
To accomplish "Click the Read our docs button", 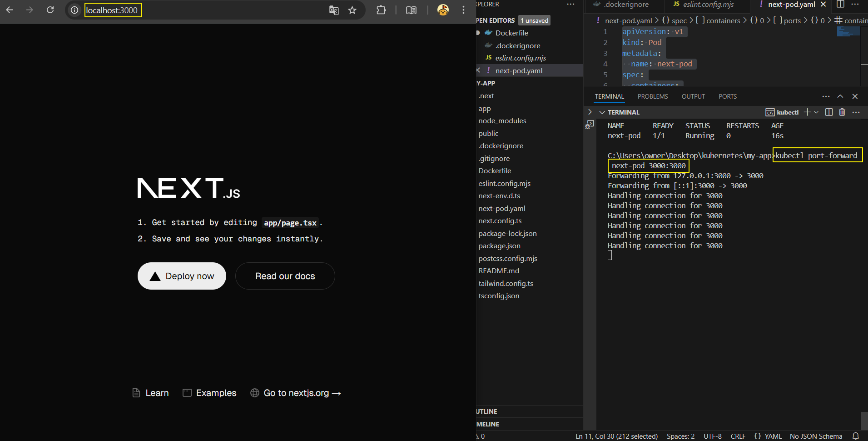I will 285,276.
